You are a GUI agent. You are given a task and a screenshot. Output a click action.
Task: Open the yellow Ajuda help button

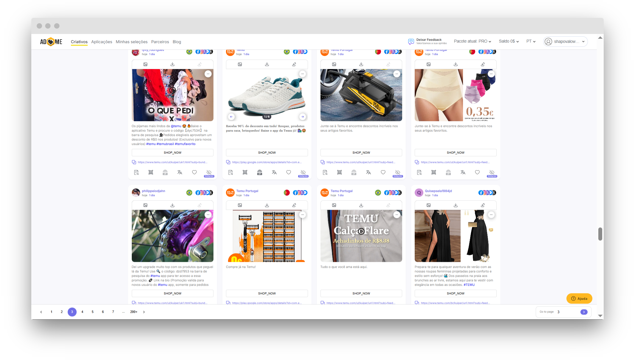pyautogui.click(x=579, y=298)
